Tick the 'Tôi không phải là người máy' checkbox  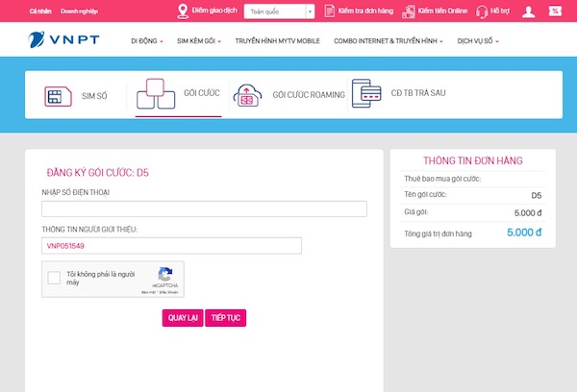click(x=54, y=278)
